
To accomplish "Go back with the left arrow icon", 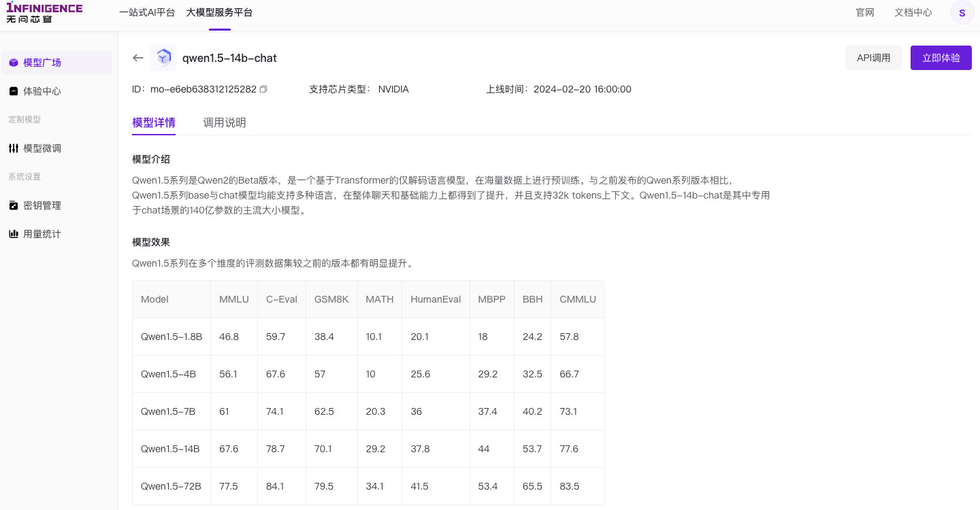I will click(138, 58).
